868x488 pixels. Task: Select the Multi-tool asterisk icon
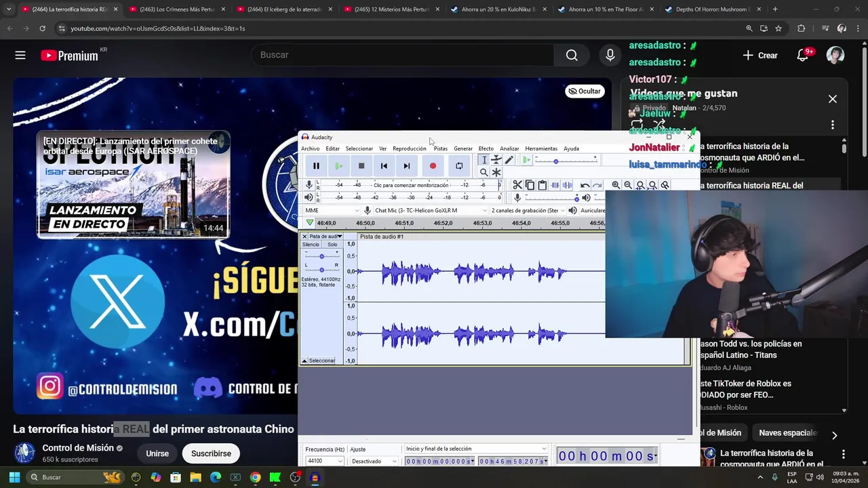pyautogui.click(x=496, y=172)
